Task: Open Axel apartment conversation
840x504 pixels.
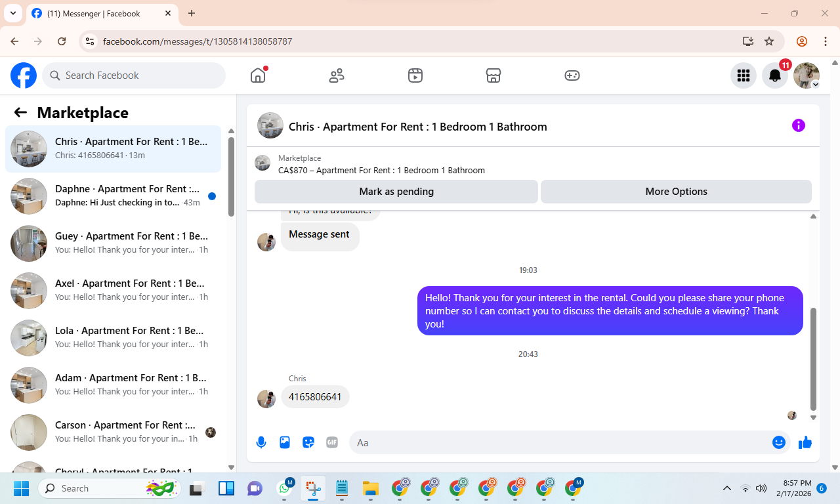Action: click(x=113, y=291)
